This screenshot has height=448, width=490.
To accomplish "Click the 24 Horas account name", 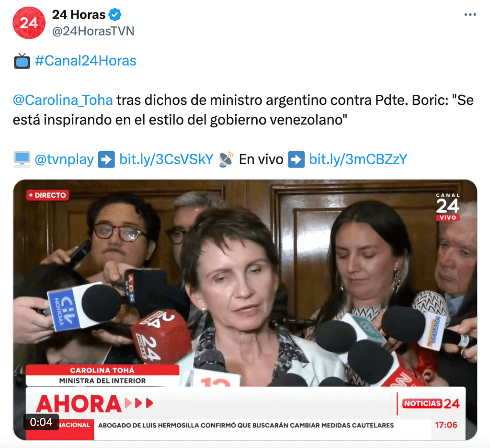I will [79, 15].
